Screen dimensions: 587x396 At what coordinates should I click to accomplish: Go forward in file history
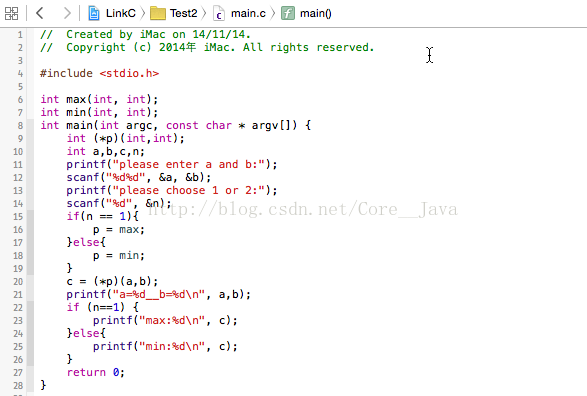pos(67,13)
